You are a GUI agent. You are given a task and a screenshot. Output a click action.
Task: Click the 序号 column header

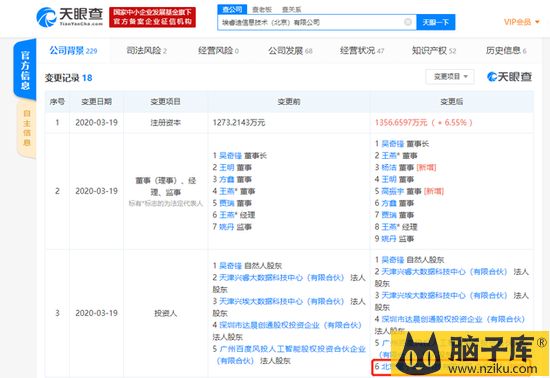coord(57,102)
